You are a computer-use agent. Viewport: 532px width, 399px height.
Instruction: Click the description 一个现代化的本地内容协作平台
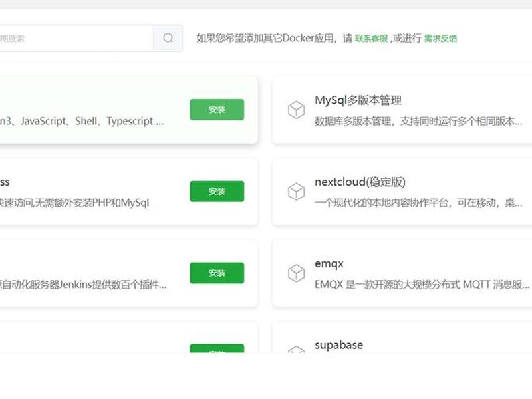[418, 203]
